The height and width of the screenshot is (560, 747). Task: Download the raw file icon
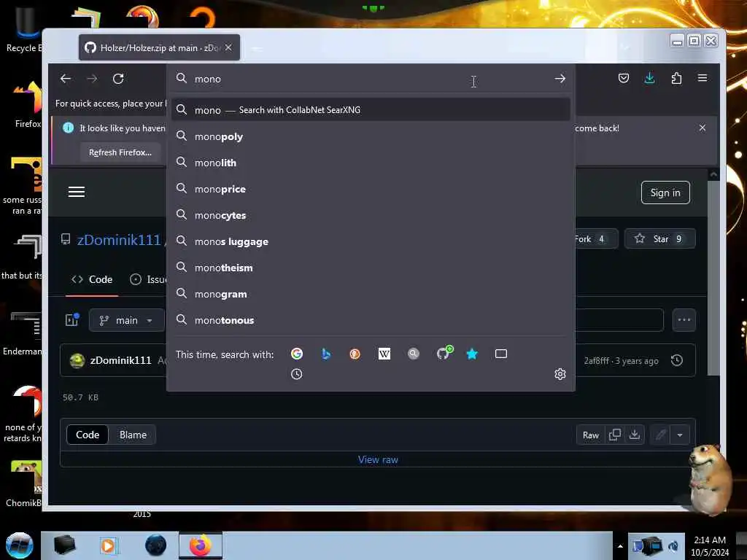click(x=634, y=435)
